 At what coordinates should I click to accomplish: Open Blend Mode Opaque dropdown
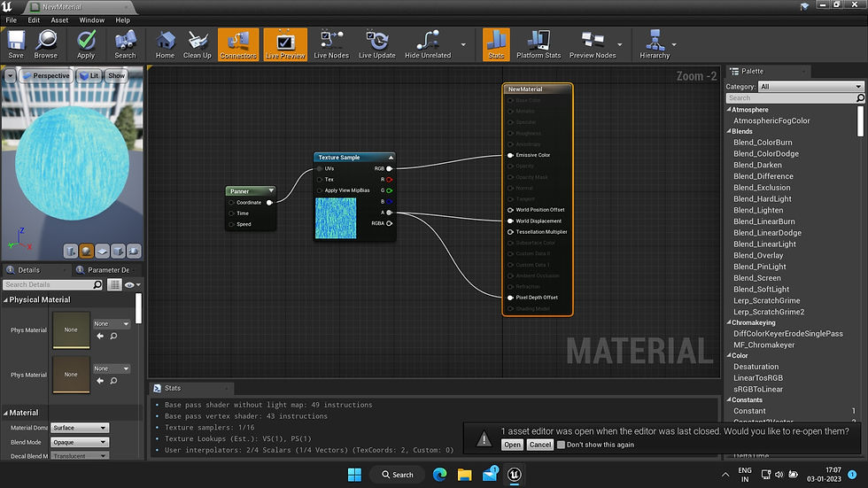coord(80,442)
